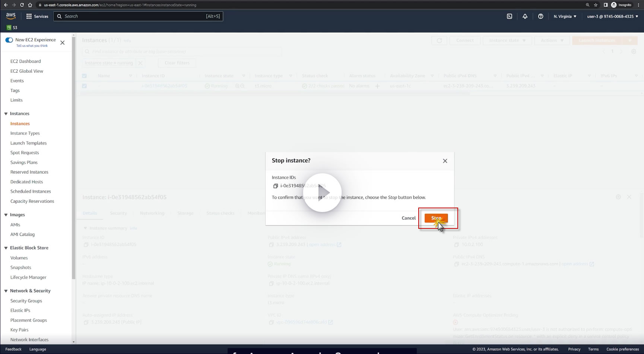Screen dimensions: 644x354
Task: Open Elastic IPs
Action: [x=20, y=310]
